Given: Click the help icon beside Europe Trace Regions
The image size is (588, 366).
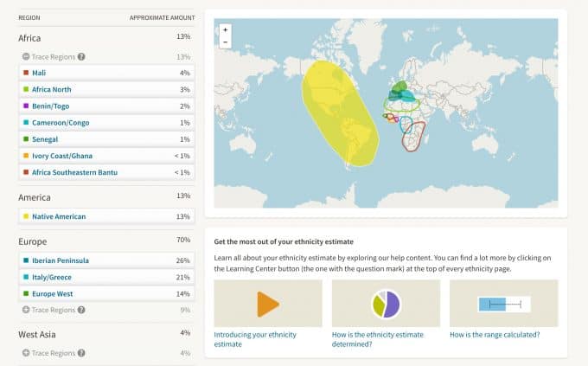Looking at the screenshot, I should point(81,310).
